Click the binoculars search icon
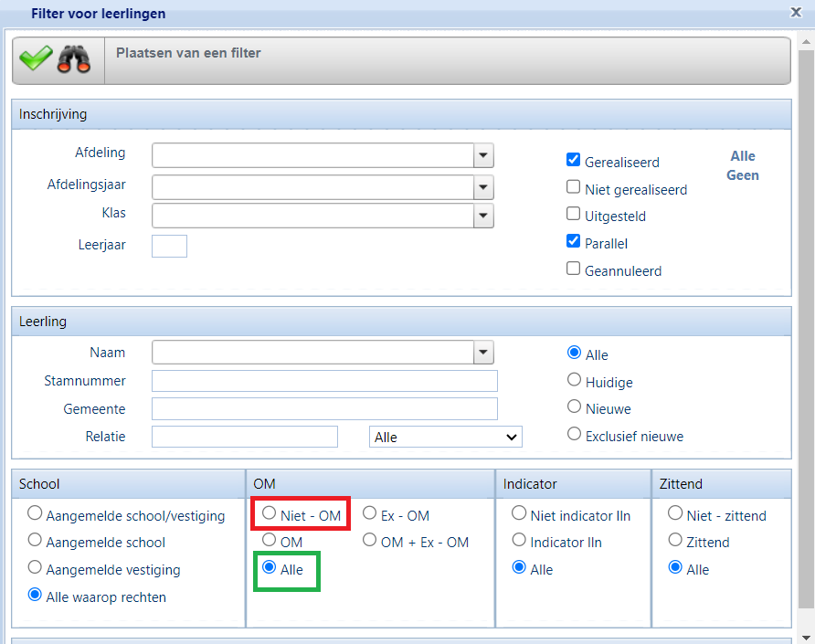 75,60
